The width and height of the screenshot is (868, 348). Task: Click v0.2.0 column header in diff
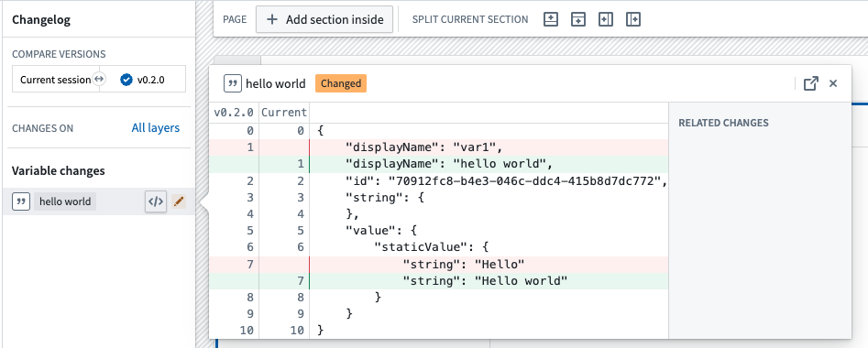click(234, 113)
